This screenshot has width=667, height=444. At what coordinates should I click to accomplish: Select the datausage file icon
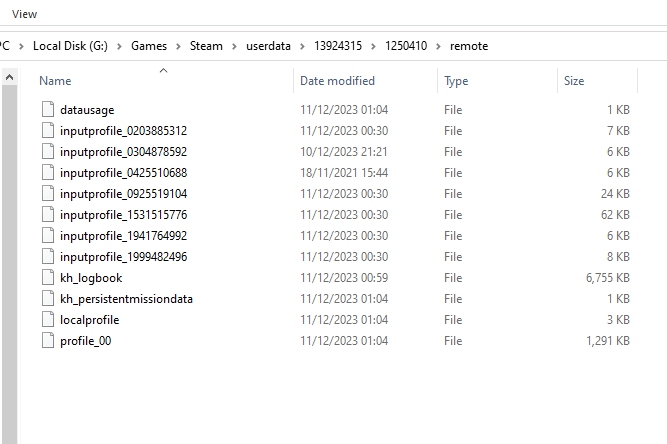(x=48, y=109)
